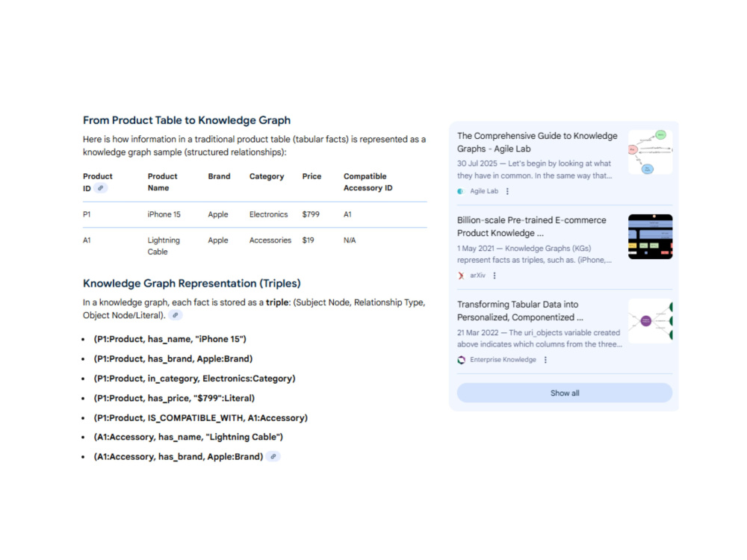Click the P1:Product has_brand Apple:Brand triple

click(173, 358)
